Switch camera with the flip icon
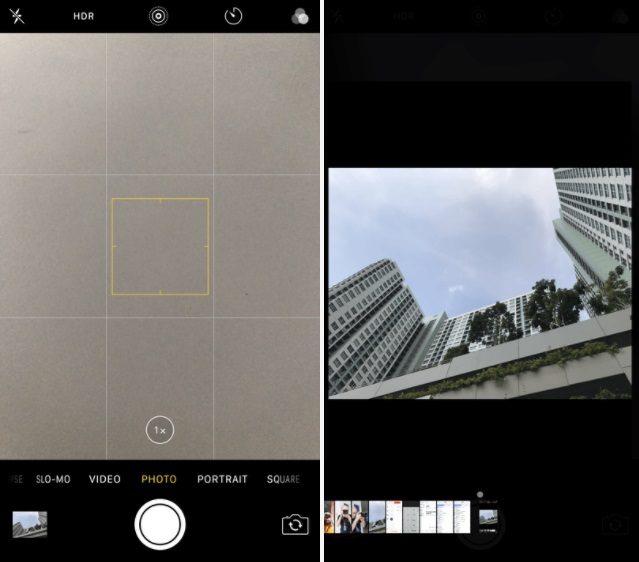Image resolution: width=639 pixels, height=562 pixels. pos(295,524)
